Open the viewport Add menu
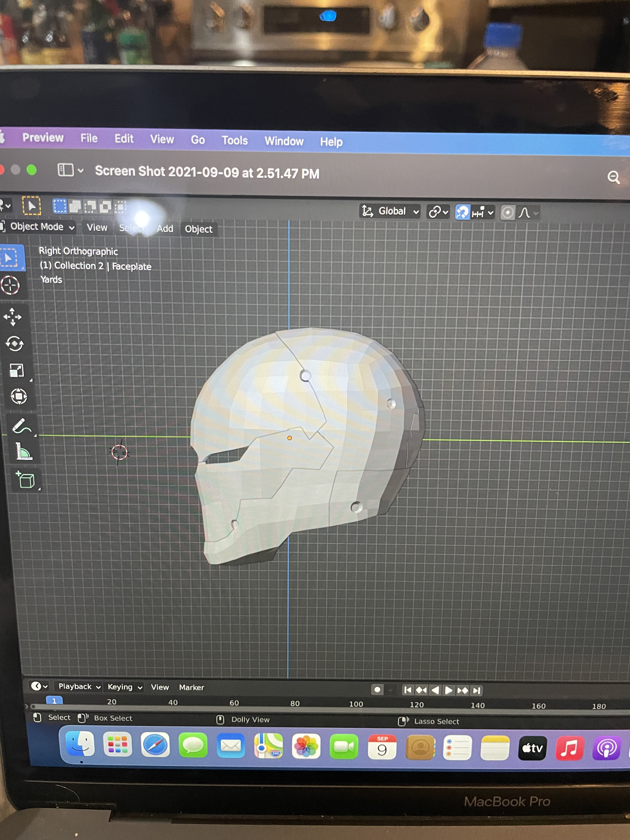The image size is (630, 840). [x=165, y=229]
